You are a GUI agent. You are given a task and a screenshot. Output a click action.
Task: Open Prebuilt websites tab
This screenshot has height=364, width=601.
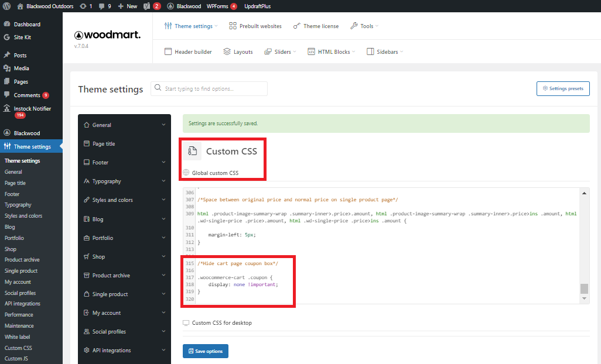(x=255, y=26)
